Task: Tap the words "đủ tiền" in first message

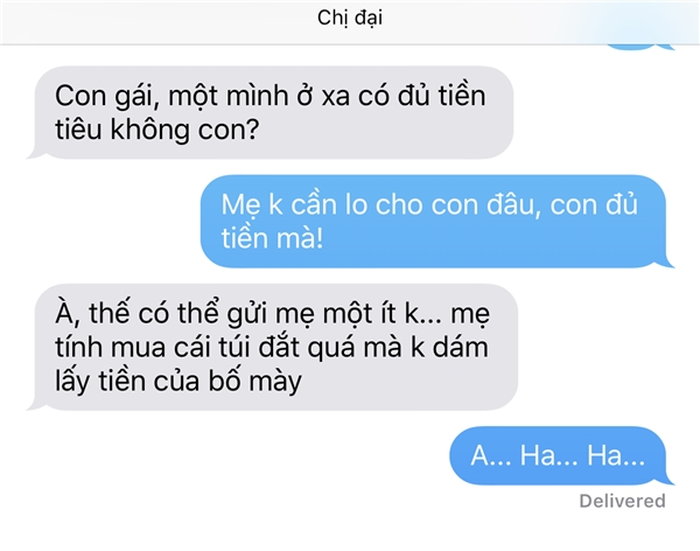Action: 442,96
